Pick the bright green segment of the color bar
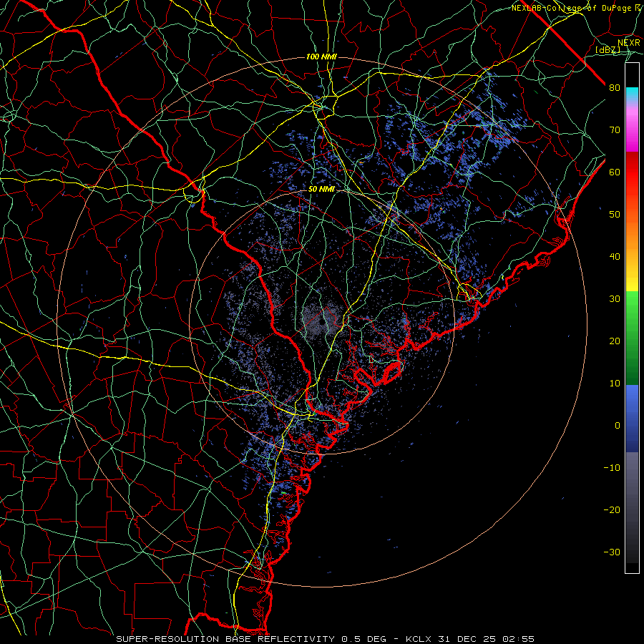The width and height of the screenshot is (644, 644). click(632, 306)
